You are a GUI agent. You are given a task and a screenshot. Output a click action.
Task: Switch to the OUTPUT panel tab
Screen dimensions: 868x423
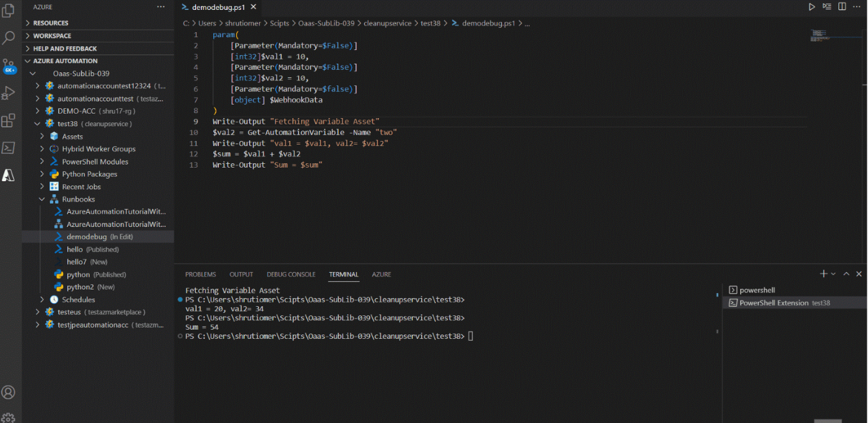pyautogui.click(x=241, y=275)
